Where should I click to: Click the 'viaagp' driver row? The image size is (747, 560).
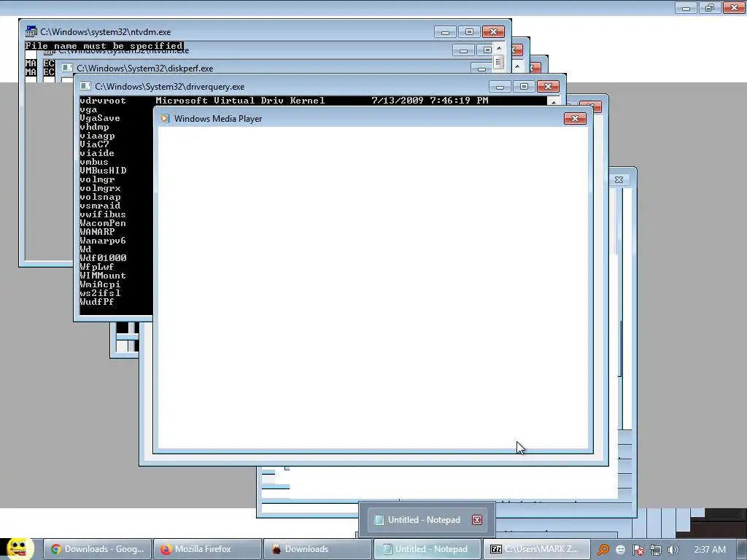(97, 136)
